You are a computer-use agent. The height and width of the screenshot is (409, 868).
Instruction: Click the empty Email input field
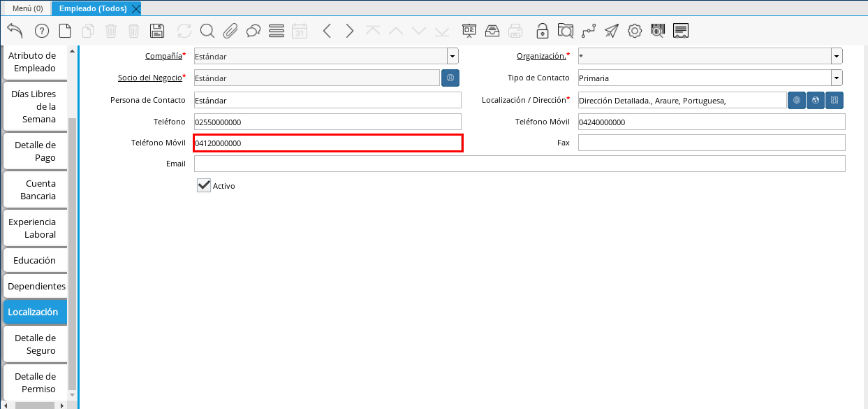520,164
